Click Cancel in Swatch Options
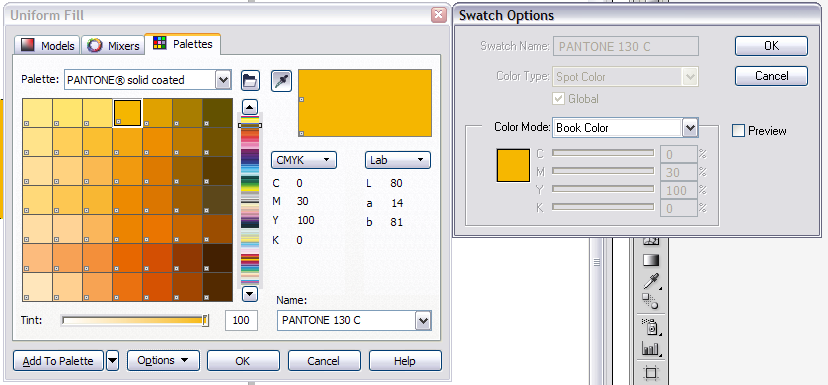The height and width of the screenshot is (385, 828). [771, 76]
